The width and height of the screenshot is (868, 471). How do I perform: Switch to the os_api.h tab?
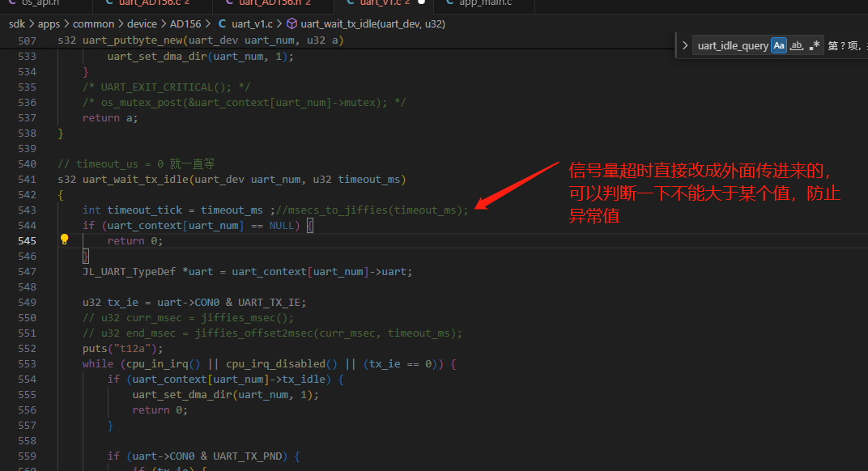coord(40,2)
